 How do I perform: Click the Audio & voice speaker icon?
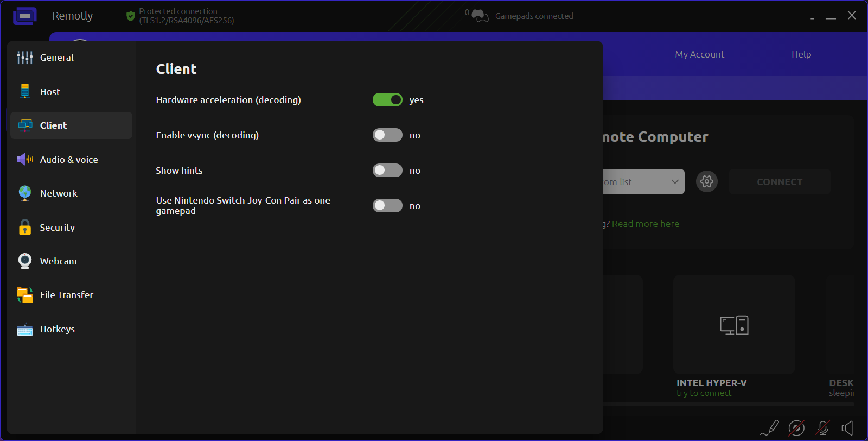[x=25, y=160]
